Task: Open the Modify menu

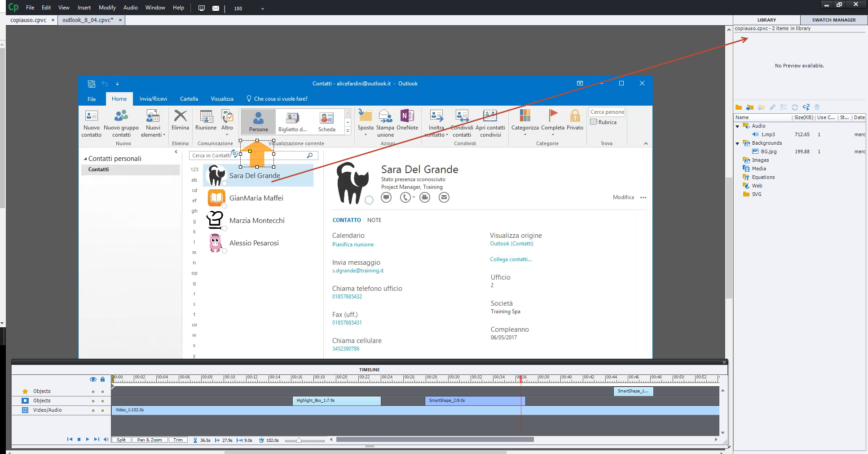Action: click(x=107, y=8)
